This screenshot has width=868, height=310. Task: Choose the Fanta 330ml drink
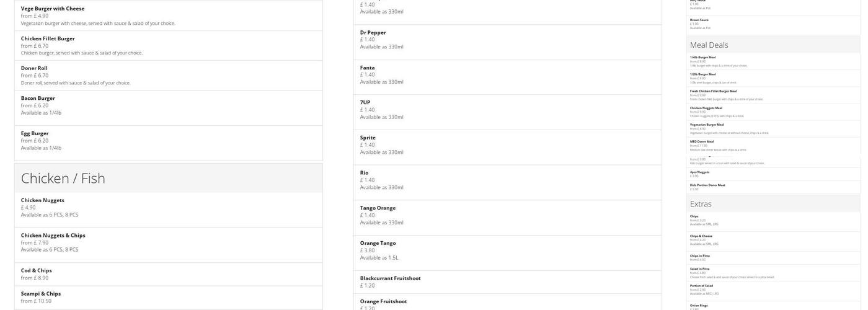368,68
